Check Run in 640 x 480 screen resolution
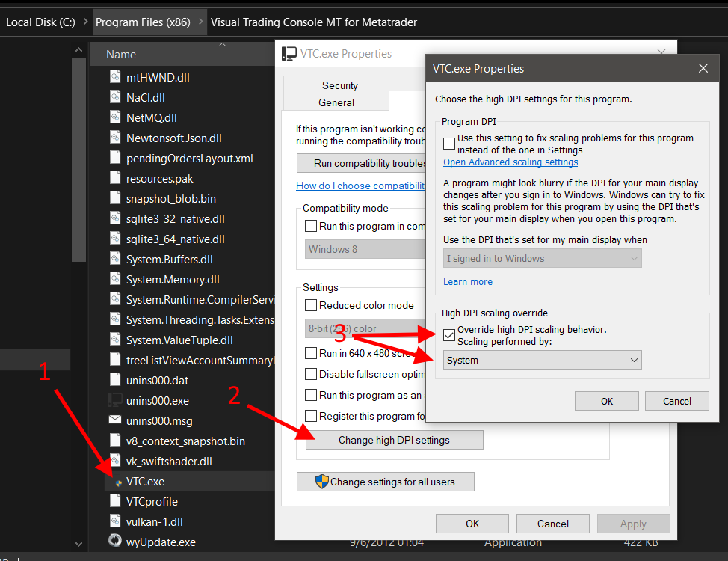 (x=311, y=353)
